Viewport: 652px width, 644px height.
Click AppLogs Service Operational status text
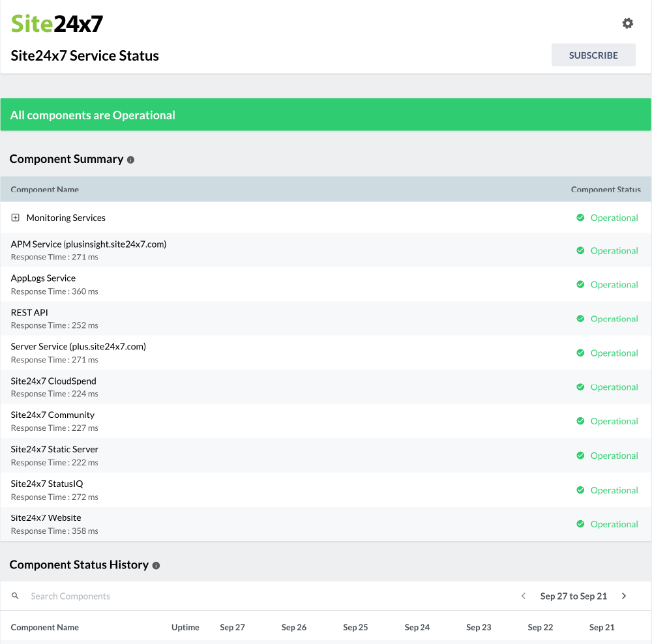(614, 285)
